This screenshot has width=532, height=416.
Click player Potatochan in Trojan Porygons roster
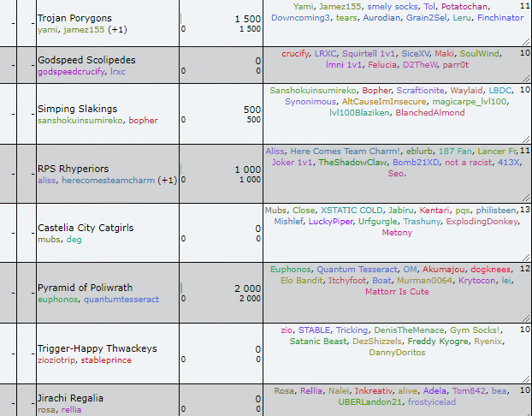464,7
